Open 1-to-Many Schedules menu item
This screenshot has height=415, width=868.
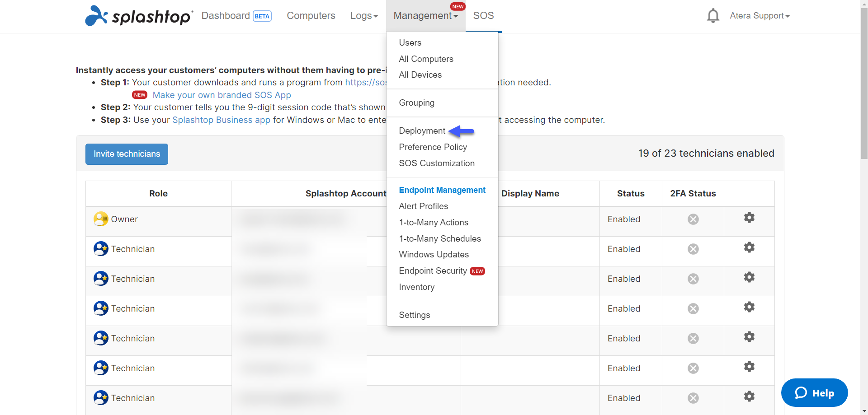[x=440, y=239]
